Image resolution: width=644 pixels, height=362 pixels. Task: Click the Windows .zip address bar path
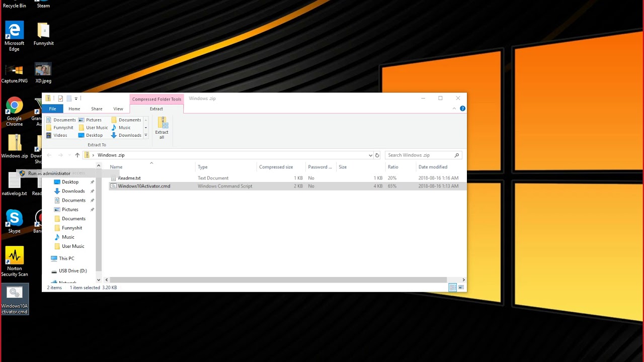[111, 155]
